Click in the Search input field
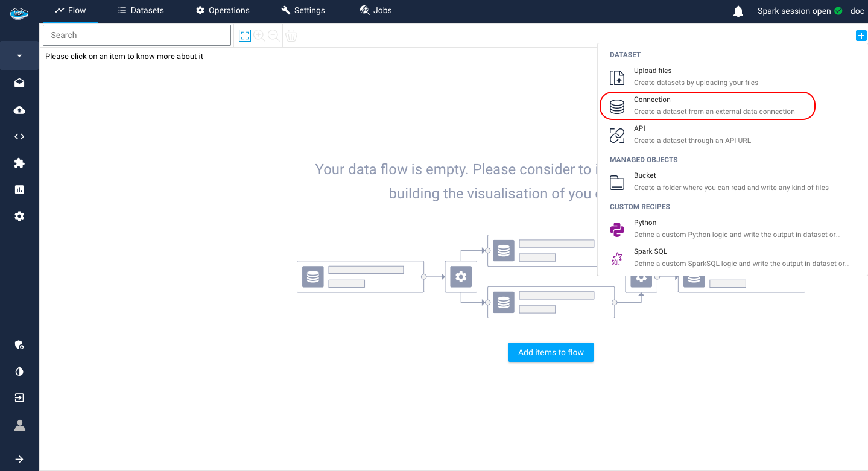Screen dimensions: 868x471 (137, 36)
